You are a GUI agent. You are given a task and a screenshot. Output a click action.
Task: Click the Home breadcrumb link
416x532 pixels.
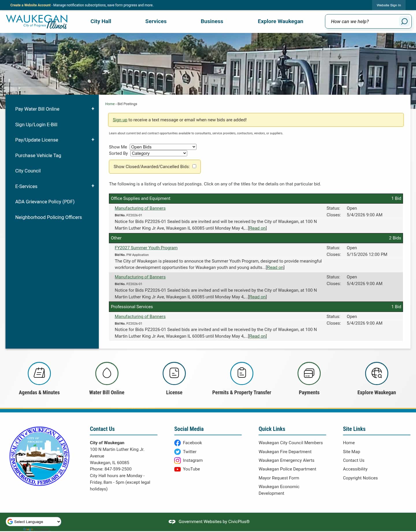click(x=110, y=104)
